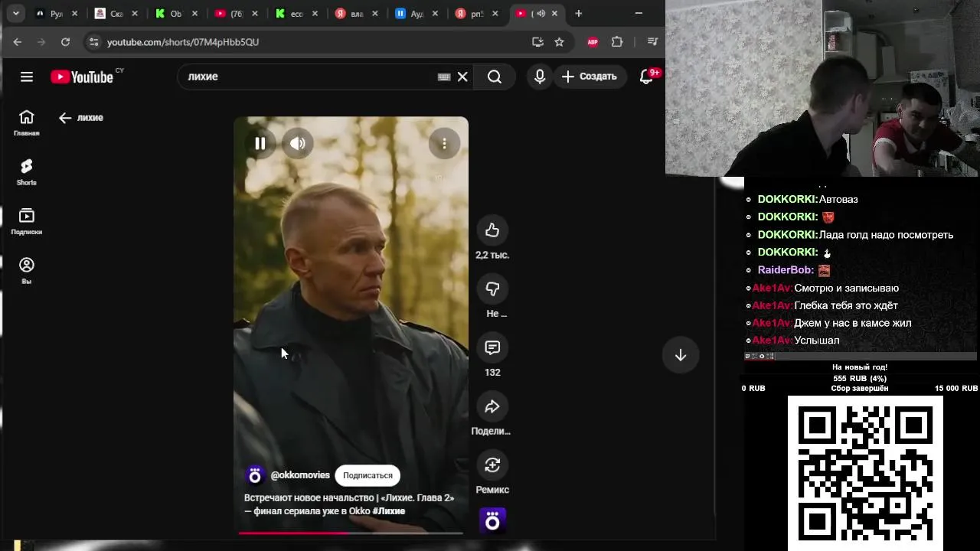Screen dimensions: 980x551
Task: Switch to the вла Yandex browser tab
Action: coord(355,14)
